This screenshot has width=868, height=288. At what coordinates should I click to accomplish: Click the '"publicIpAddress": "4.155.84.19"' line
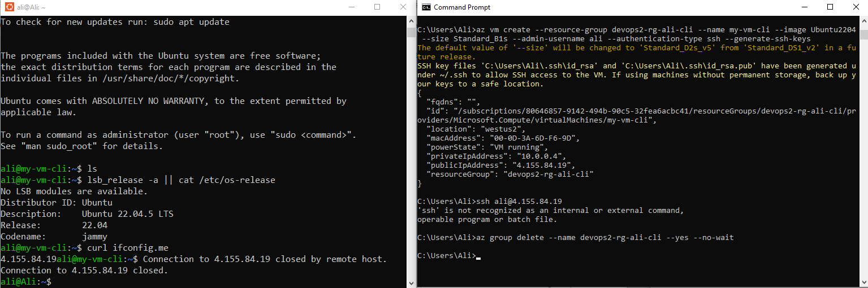(x=501, y=165)
